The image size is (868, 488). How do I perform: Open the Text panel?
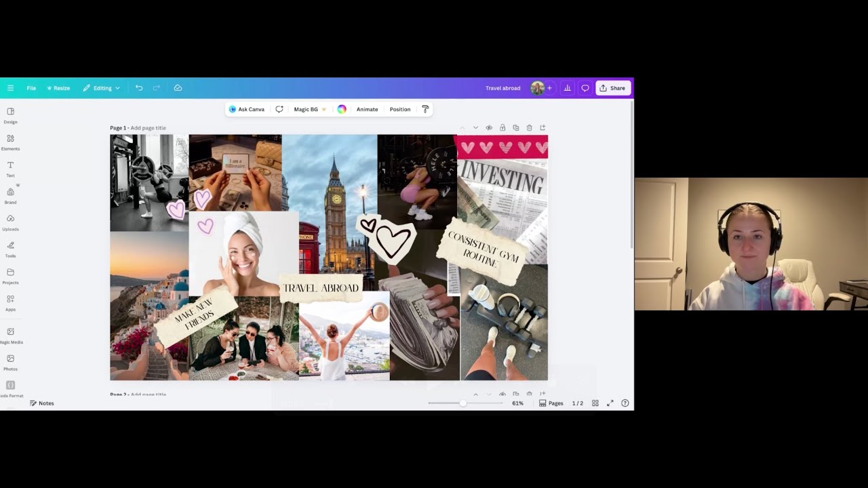(10, 169)
